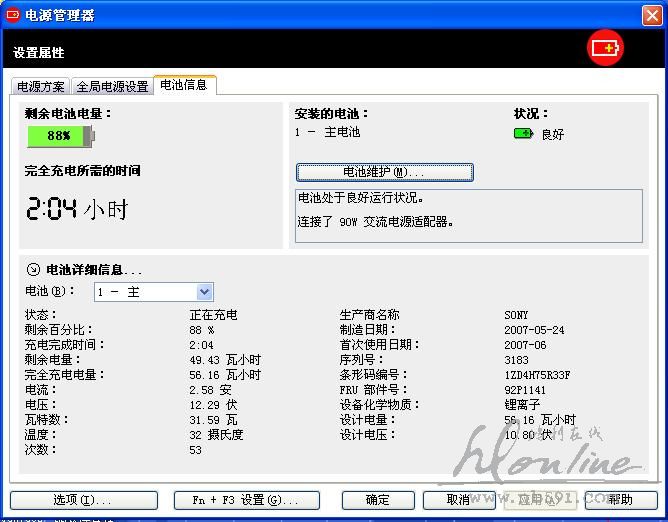Click the 取消 cancel button
This screenshot has height=522, width=668.
pos(459,500)
